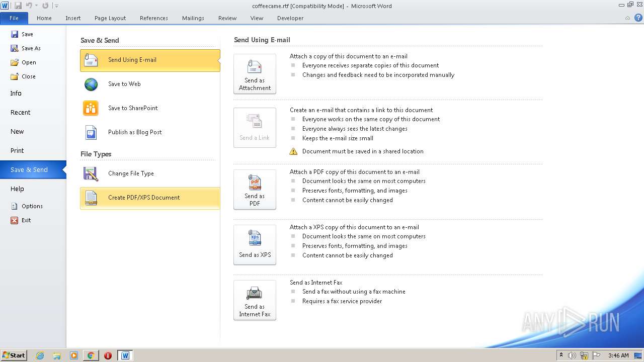Launch Opera browser from the taskbar

108,355
